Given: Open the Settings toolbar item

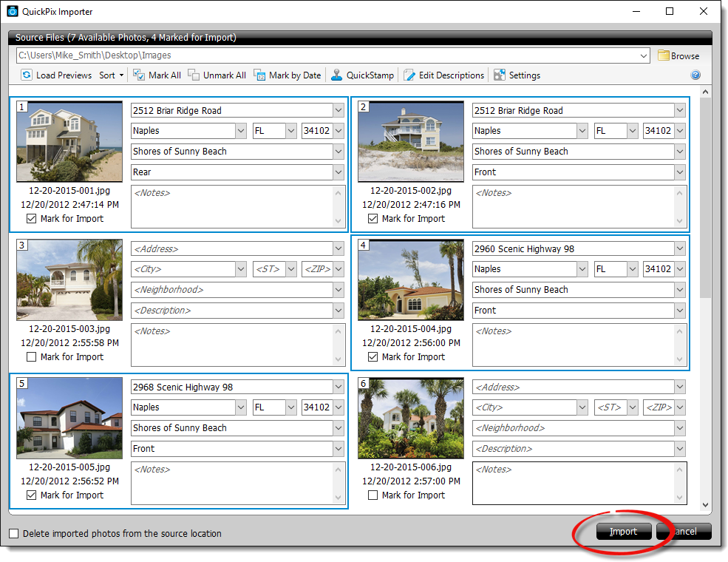Looking at the screenshot, I should coord(500,75).
